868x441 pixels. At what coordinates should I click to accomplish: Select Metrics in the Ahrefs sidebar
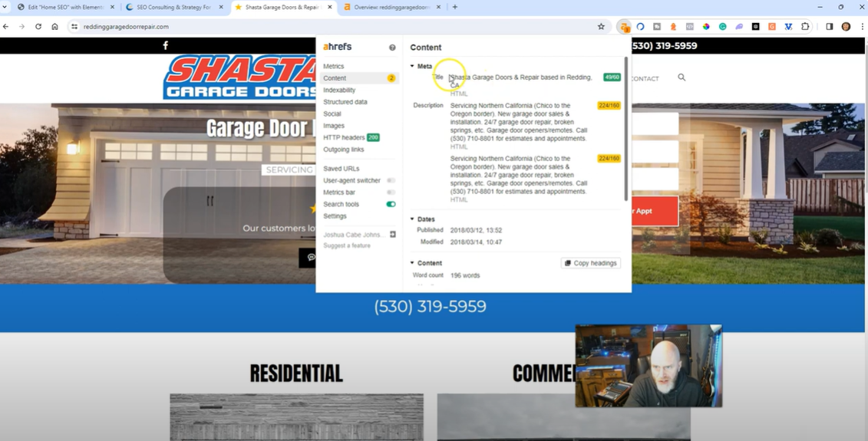[334, 67]
